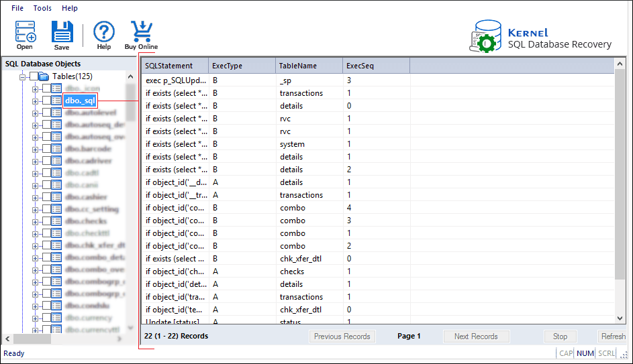
Task: Expand the dbo.autolevel node
Action: pyautogui.click(x=35, y=113)
